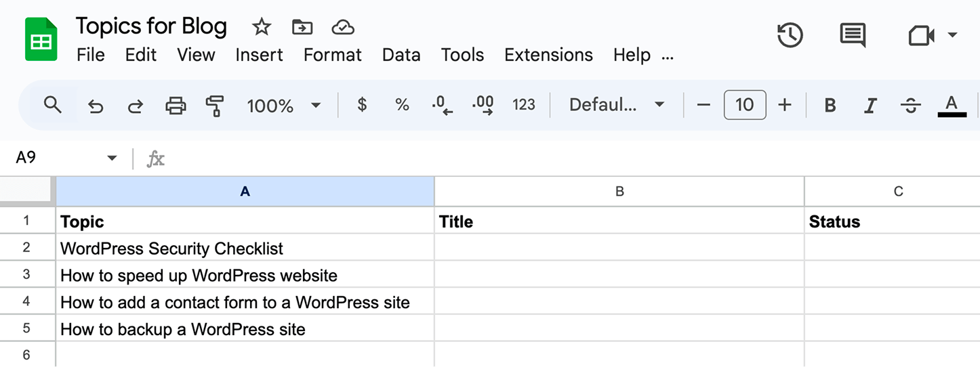Select row 1 header
The height and width of the screenshot is (367, 980).
[x=27, y=221]
